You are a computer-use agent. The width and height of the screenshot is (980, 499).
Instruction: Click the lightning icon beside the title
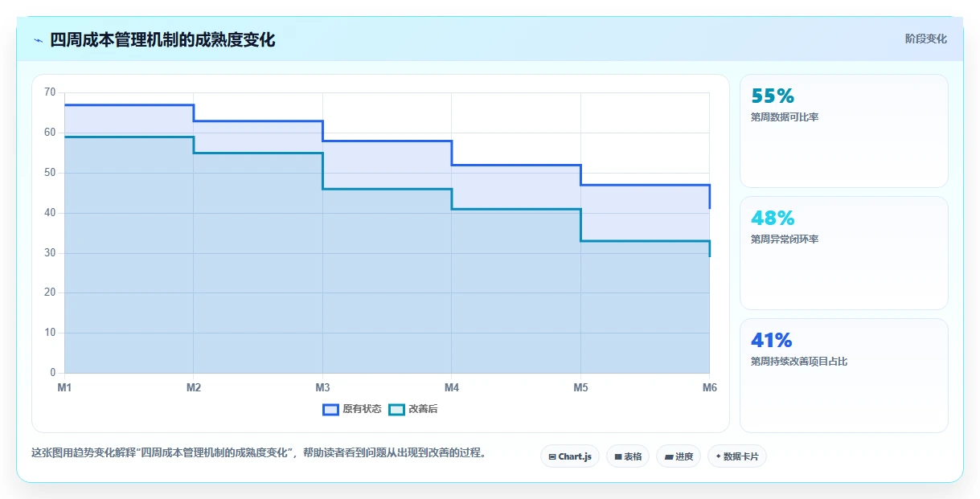coord(38,40)
